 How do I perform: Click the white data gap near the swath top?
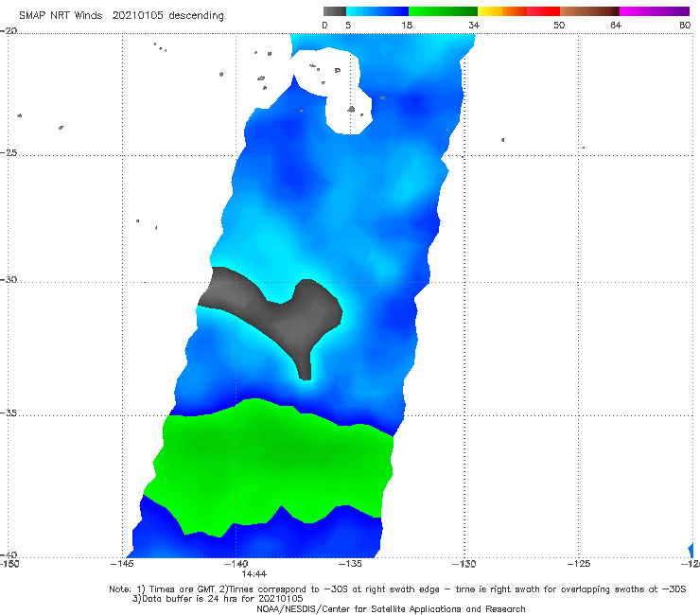[x=333, y=85]
